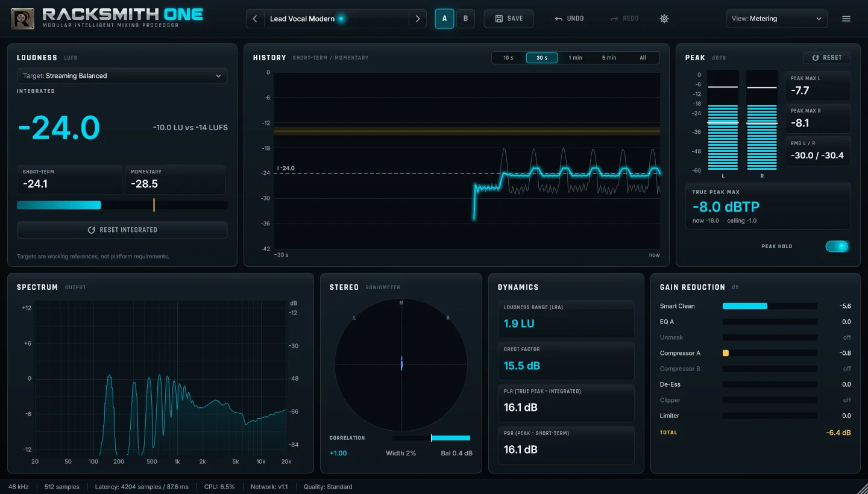
Task: Click the Crest Factor 15.5 dB value
Action: pyautogui.click(x=522, y=366)
